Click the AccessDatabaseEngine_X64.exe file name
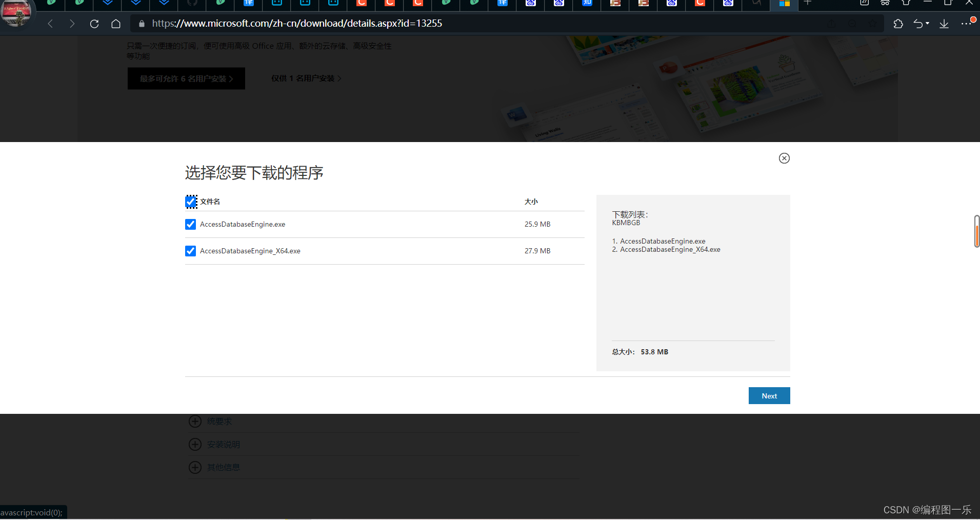980x520 pixels. [x=250, y=251]
